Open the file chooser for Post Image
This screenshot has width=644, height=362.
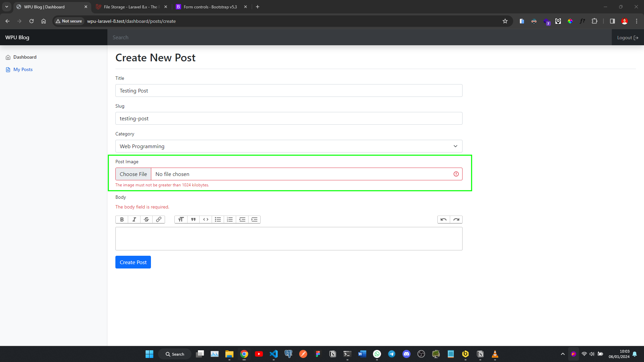click(x=133, y=174)
